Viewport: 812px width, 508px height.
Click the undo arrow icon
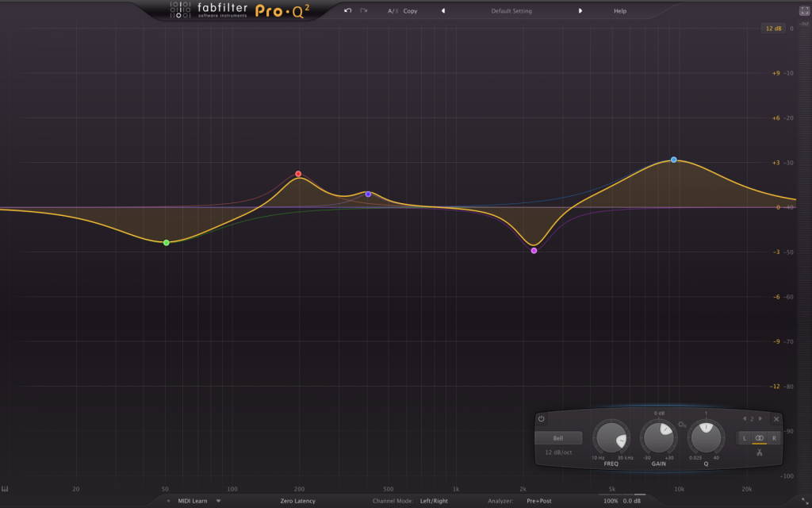(x=347, y=10)
